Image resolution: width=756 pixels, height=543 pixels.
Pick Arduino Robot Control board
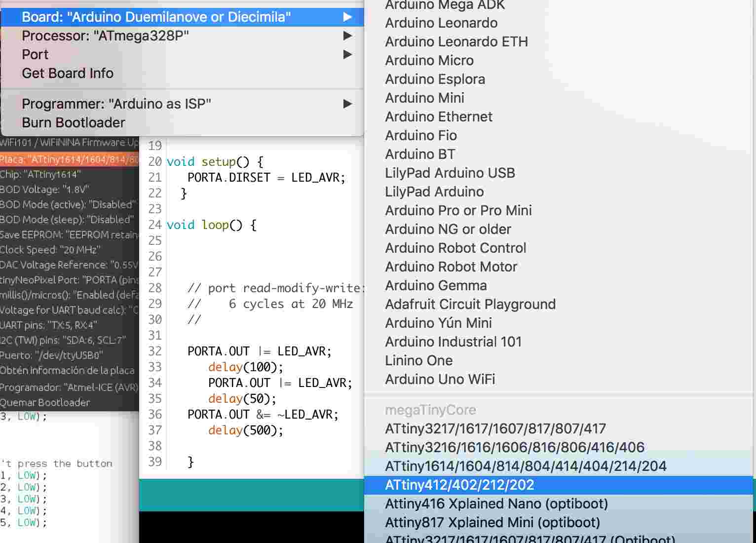coord(559,248)
